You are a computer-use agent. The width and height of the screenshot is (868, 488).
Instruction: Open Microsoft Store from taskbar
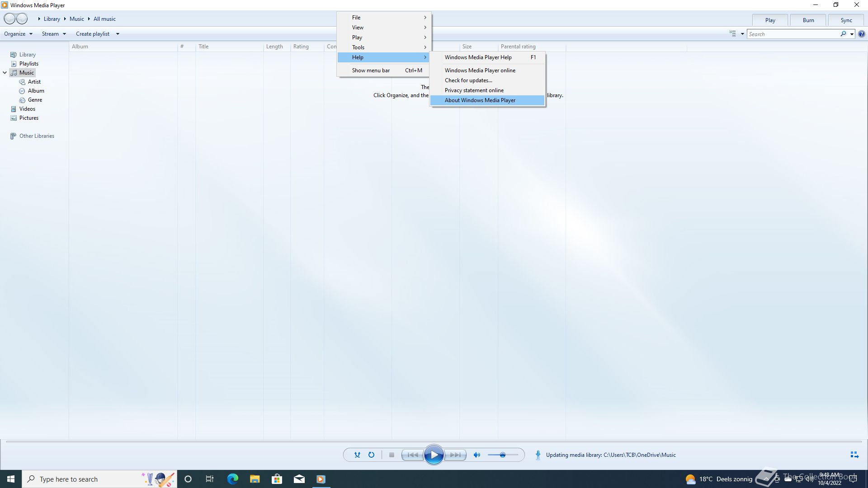tap(277, 479)
